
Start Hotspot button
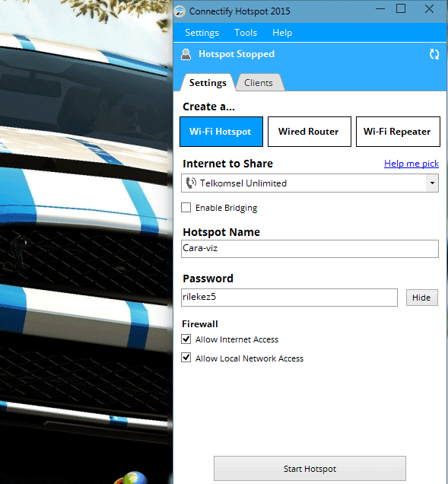point(310,469)
